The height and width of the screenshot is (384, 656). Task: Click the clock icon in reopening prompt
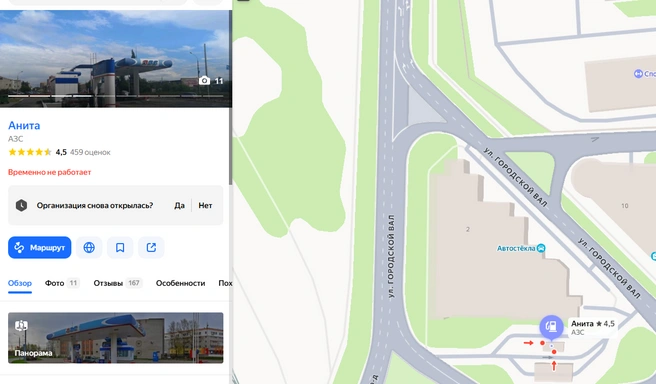tap(21, 205)
